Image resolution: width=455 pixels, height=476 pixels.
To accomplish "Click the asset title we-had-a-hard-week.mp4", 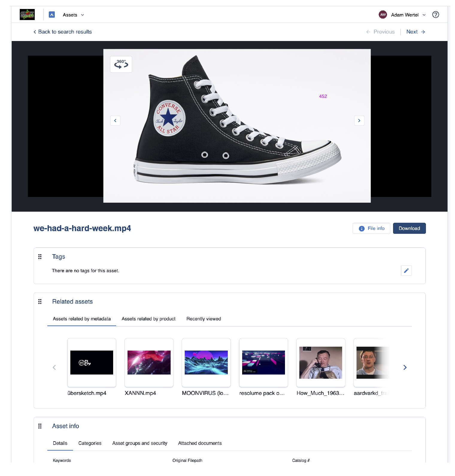I will (82, 228).
